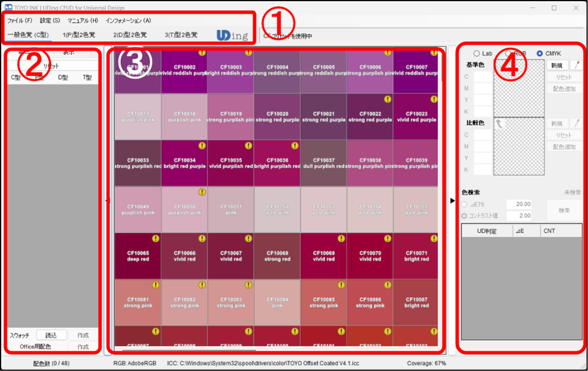Switch to the 2(D)型2色覚 tab
588x371 pixels.
coord(130,35)
